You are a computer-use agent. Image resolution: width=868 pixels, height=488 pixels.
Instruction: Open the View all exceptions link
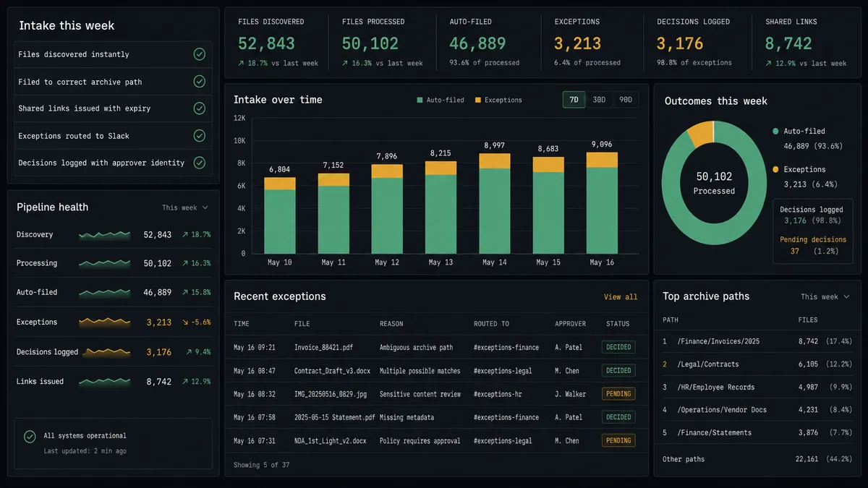coord(621,297)
